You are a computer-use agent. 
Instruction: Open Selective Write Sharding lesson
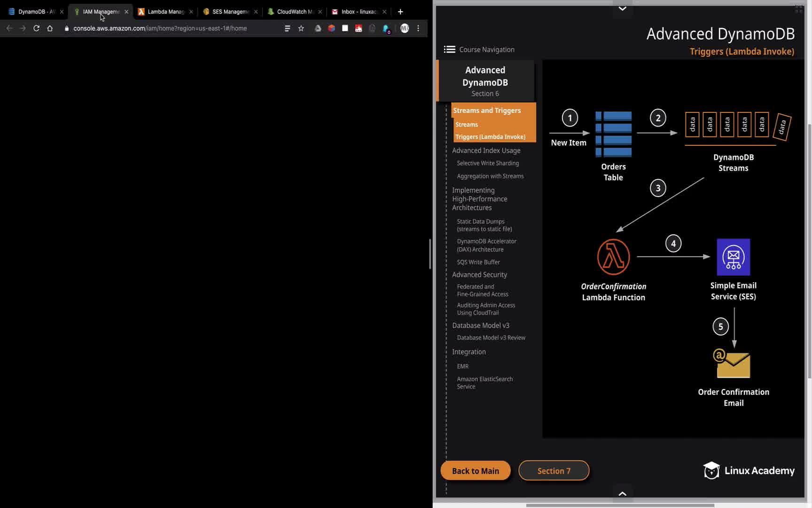(488, 163)
